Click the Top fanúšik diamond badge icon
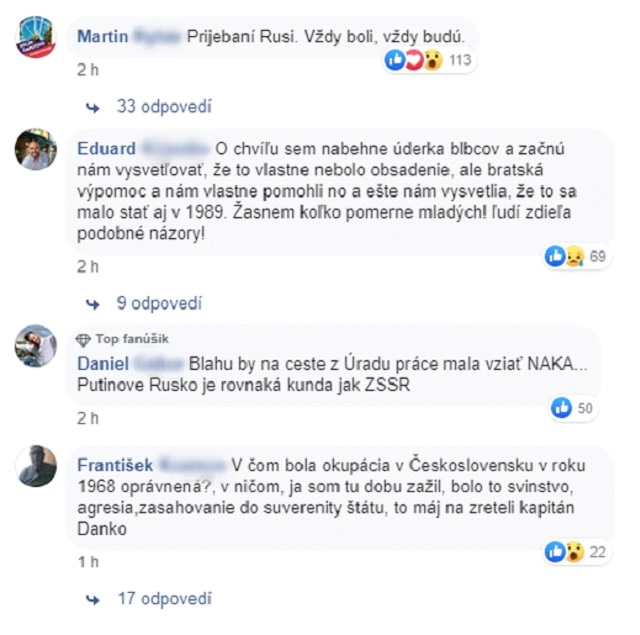This screenshot has height=635, width=640. pos(83,340)
